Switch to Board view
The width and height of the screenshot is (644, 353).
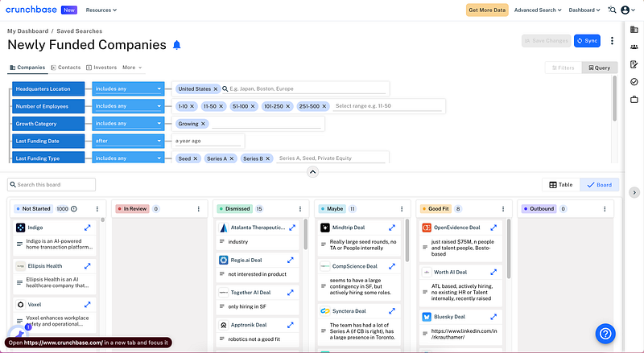(599, 185)
